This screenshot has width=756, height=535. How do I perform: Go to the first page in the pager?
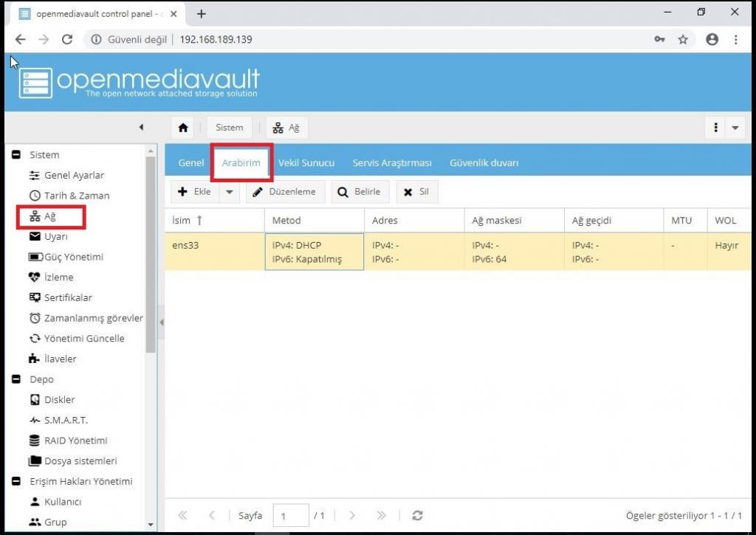183,515
